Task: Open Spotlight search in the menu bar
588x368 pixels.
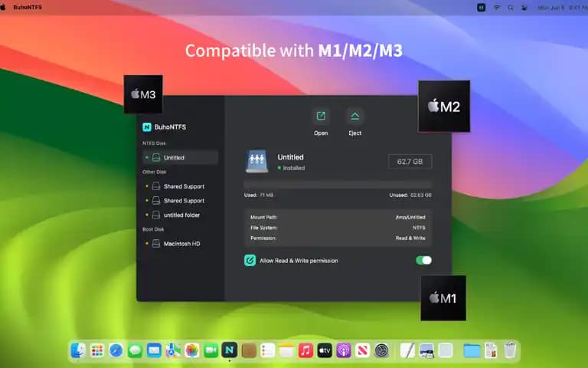Action: click(x=511, y=7)
